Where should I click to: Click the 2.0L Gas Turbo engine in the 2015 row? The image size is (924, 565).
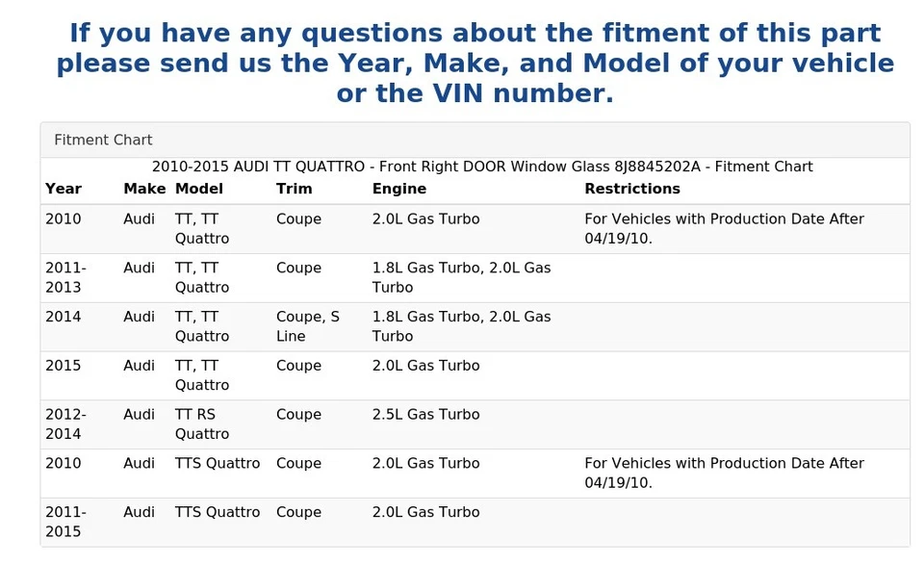(425, 367)
